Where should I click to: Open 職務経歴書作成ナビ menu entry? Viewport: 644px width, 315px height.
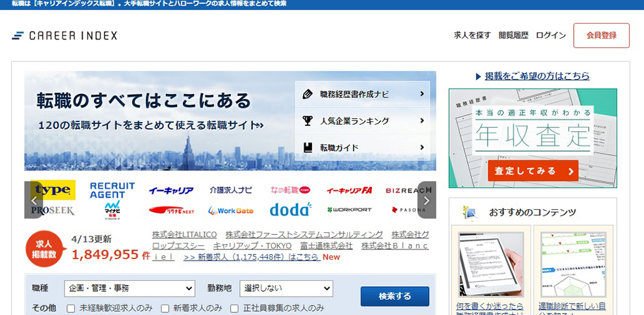(x=363, y=94)
